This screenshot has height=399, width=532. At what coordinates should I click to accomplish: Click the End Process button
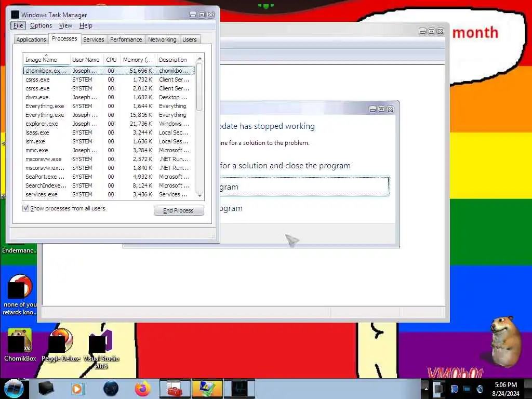(x=179, y=210)
